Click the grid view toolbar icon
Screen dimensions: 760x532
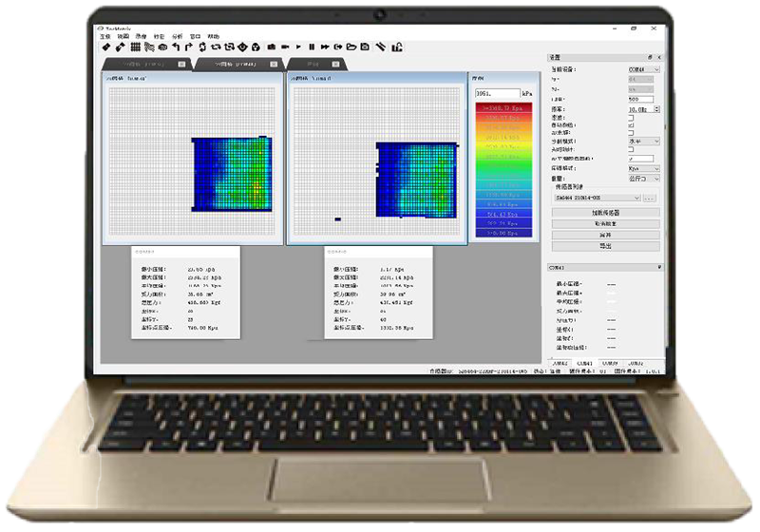135,47
